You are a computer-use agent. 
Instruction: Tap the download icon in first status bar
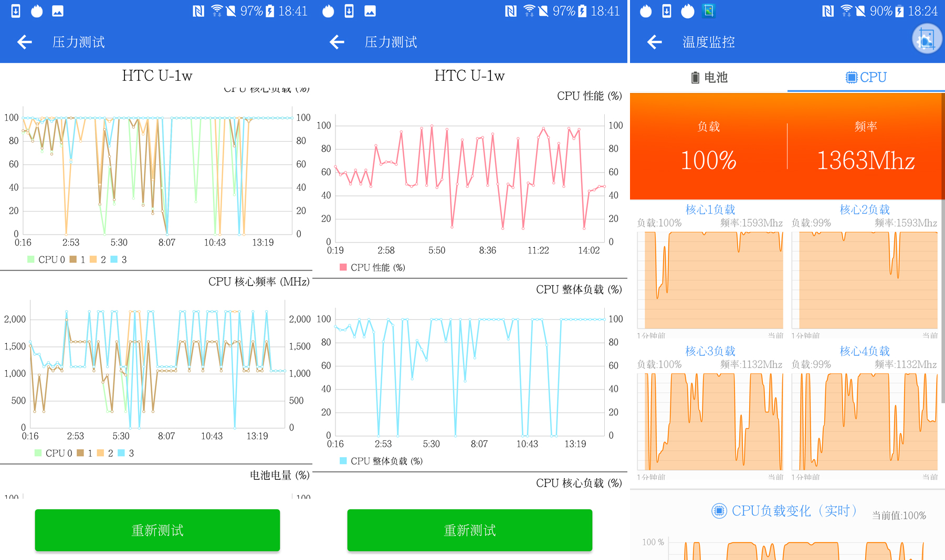pyautogui.click(x=16, y=11)
